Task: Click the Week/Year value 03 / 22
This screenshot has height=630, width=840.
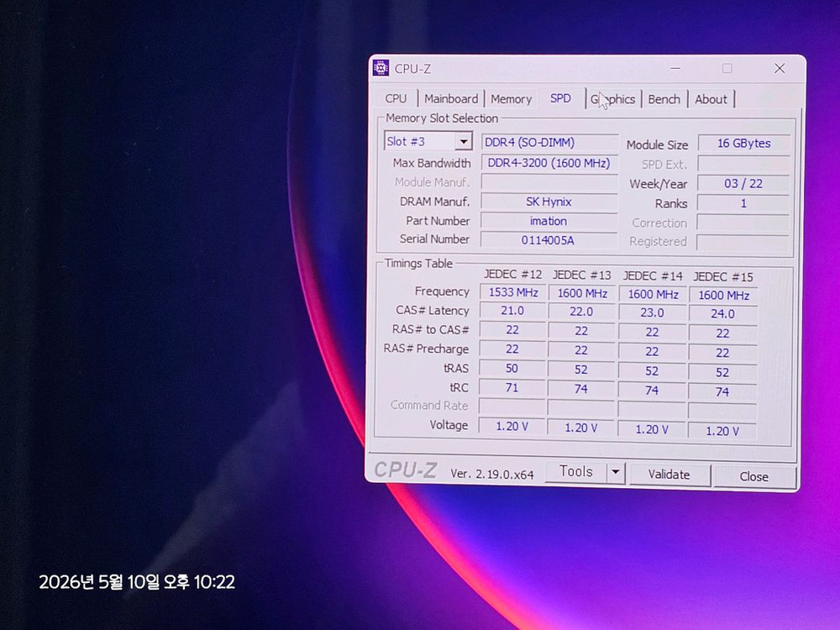Action: coord(743,183)
